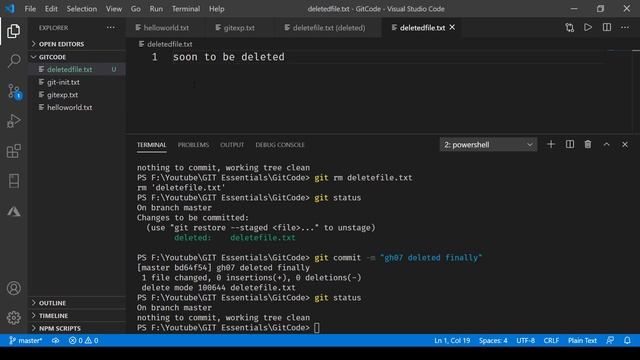Click the master branch indicator in status bar
This screenshot has width=640, height=360.
click(x=26, y=340)
